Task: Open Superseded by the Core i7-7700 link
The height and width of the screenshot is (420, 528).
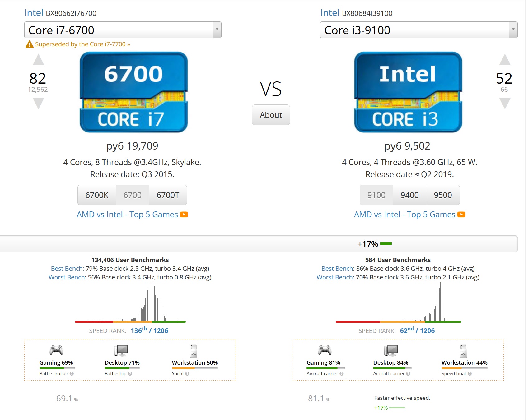Action: tap(82, 44)
